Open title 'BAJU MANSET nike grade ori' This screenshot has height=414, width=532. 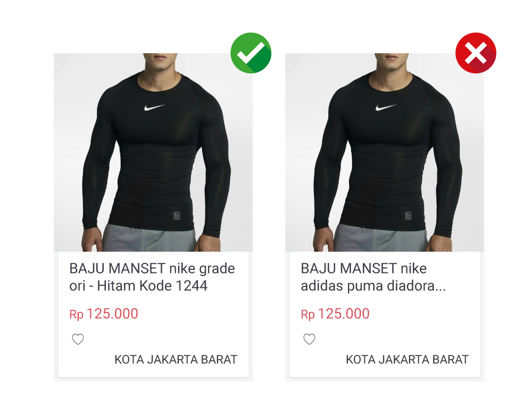click(152, 277)
